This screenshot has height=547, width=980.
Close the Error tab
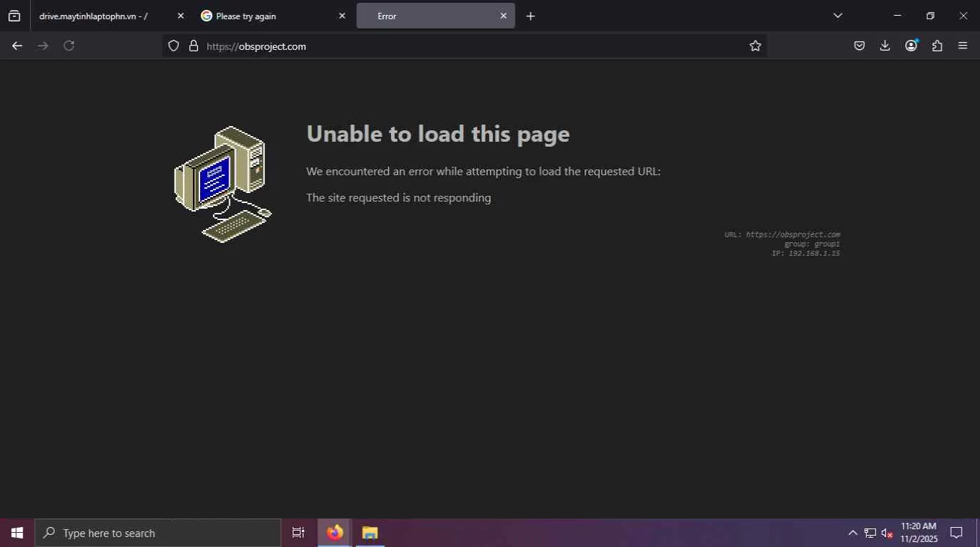(504, 16)
